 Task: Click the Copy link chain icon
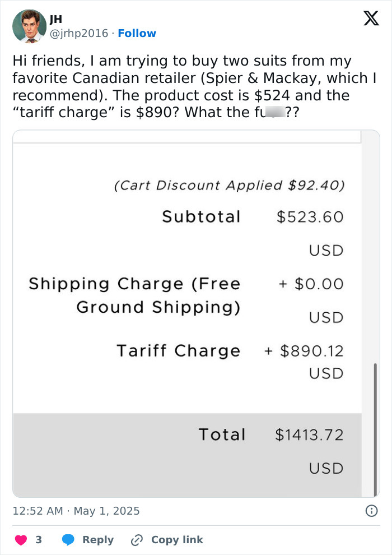(x=136, y=539)
